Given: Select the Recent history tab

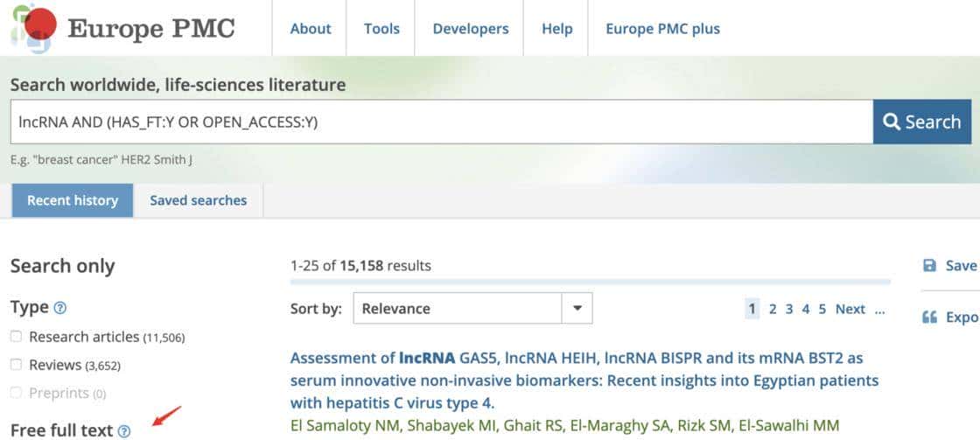Looking at the screenshot, I should 73,200.
